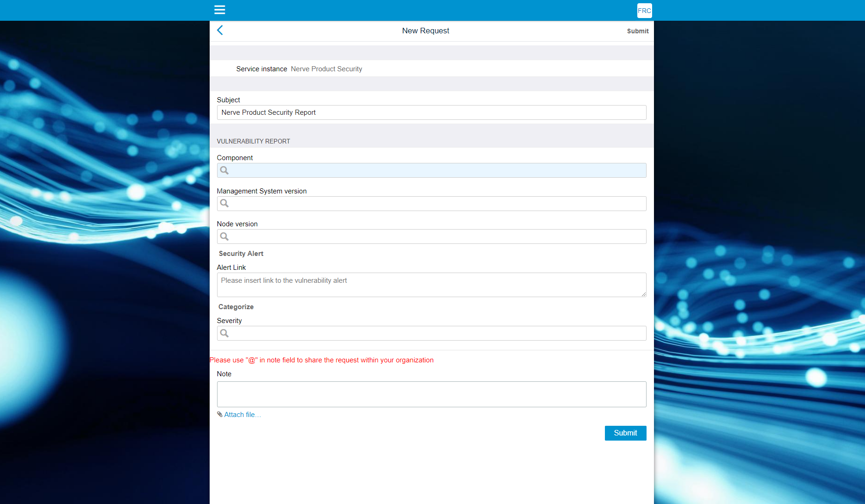Open the Management System version lookup field
Viewport: 865px width, 504px height.
(437, 204)
